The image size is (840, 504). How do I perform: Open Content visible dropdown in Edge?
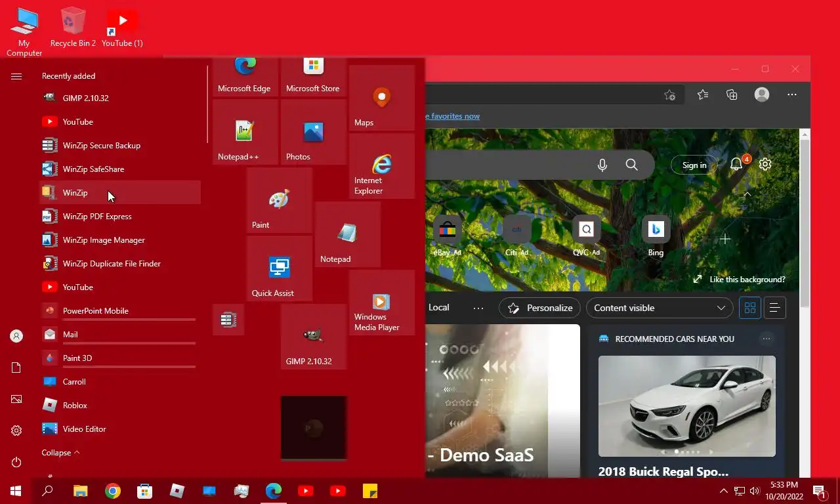click(660, 308)
